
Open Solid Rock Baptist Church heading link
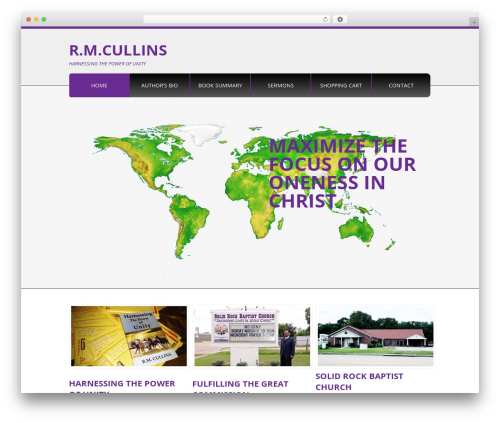coord(359,382)
